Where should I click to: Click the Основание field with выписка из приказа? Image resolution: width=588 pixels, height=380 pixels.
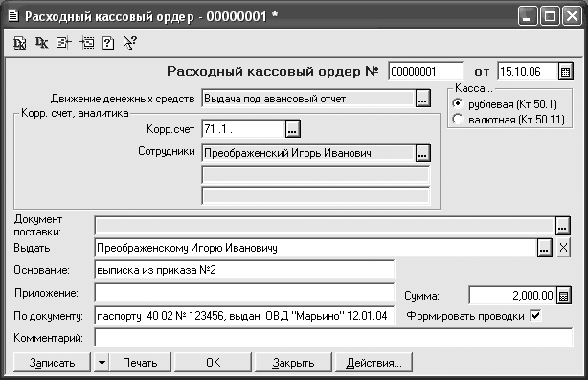[244, 270]
